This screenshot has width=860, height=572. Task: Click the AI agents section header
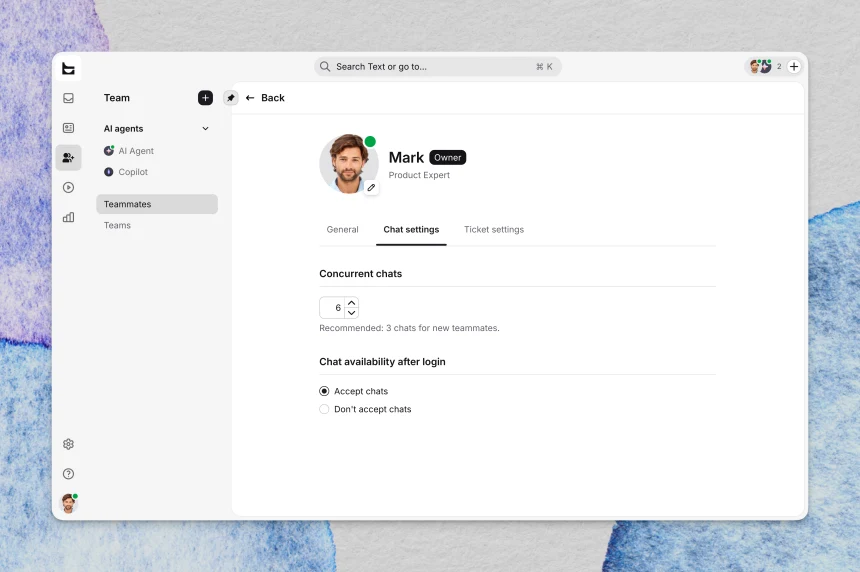point(123,128)
